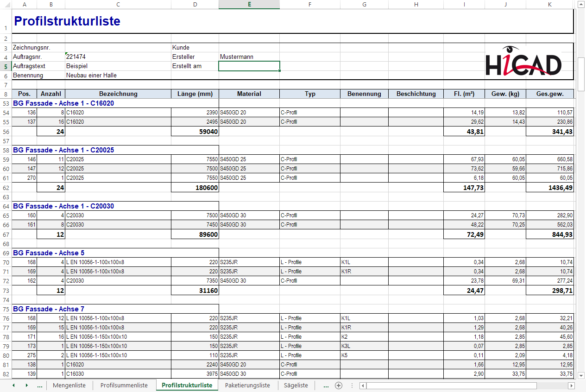Select column E header
Viewport: 586px width, 392px height.
click(x=249, y=5)
